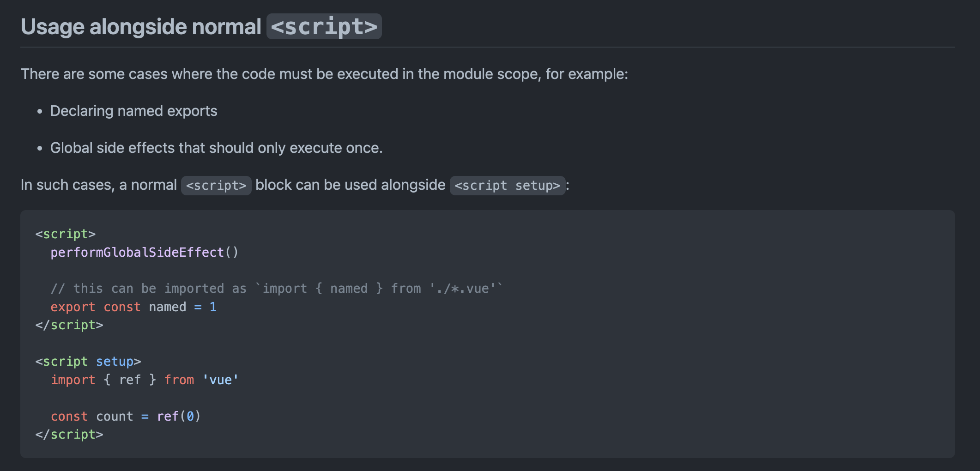The image size is (980, 471).
Task: Click the <script> code badge in the heading
Action: coord(324,27)
